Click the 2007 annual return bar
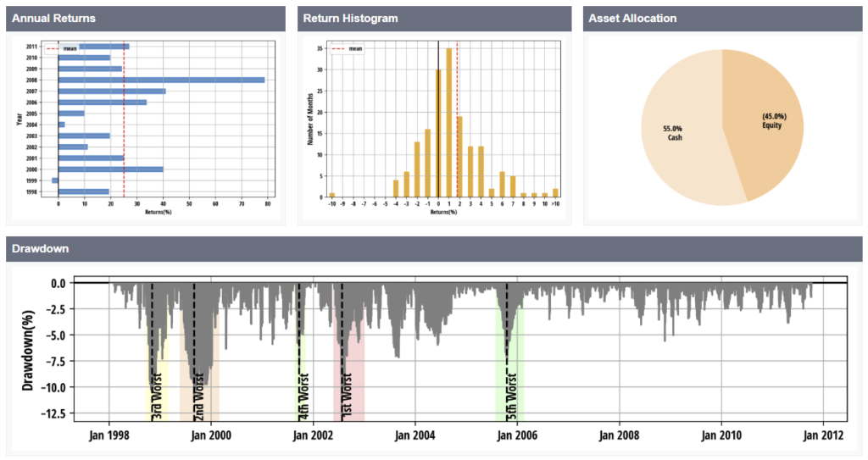This screenshot has height=460, width=868. click(x=111, y=91)
